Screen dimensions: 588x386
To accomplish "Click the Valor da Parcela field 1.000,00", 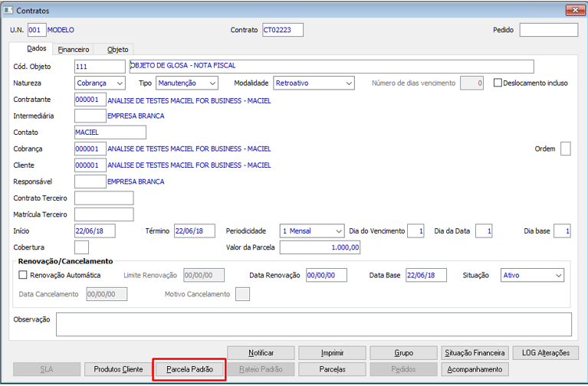I will point(320,247).
